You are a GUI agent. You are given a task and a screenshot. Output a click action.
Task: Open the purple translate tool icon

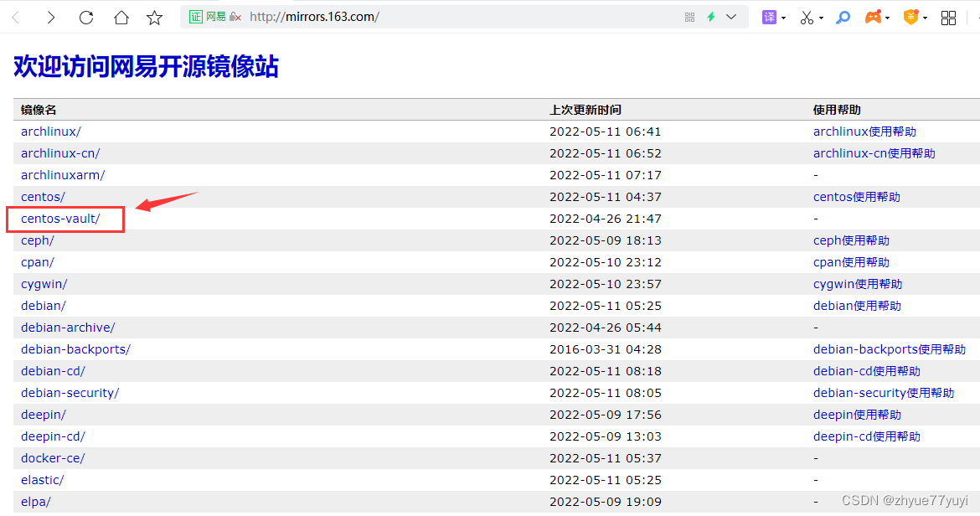769,18
